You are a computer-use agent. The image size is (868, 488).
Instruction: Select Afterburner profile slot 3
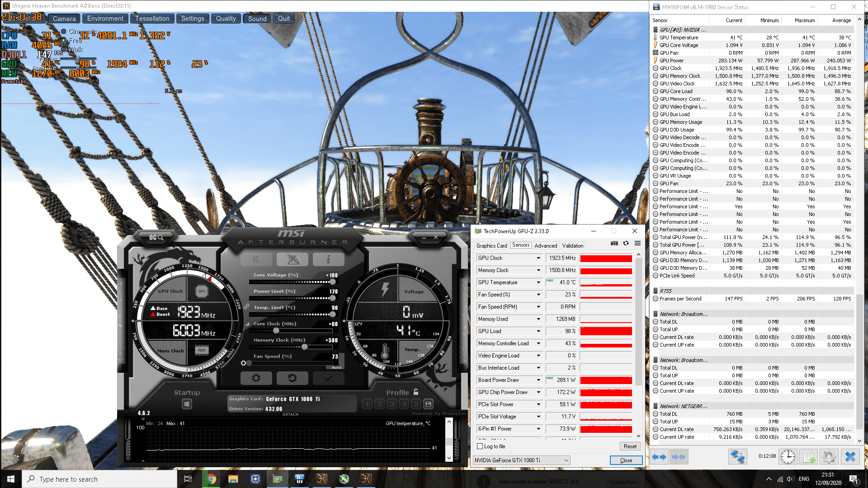pos(392,404)
